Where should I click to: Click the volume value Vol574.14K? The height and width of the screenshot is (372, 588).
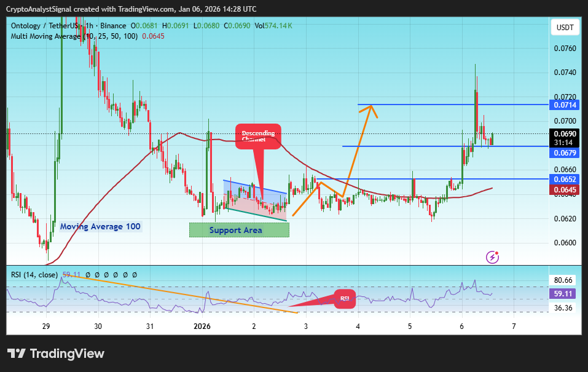273,26
